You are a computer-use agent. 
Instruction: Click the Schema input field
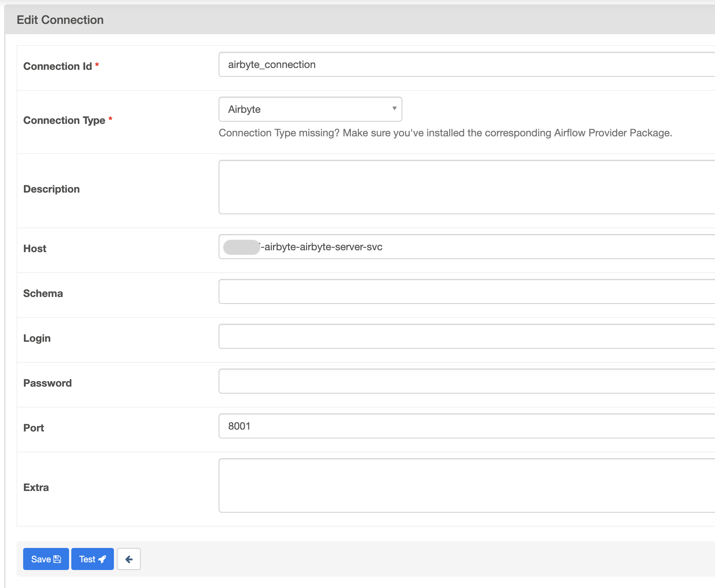coord(467,291)
